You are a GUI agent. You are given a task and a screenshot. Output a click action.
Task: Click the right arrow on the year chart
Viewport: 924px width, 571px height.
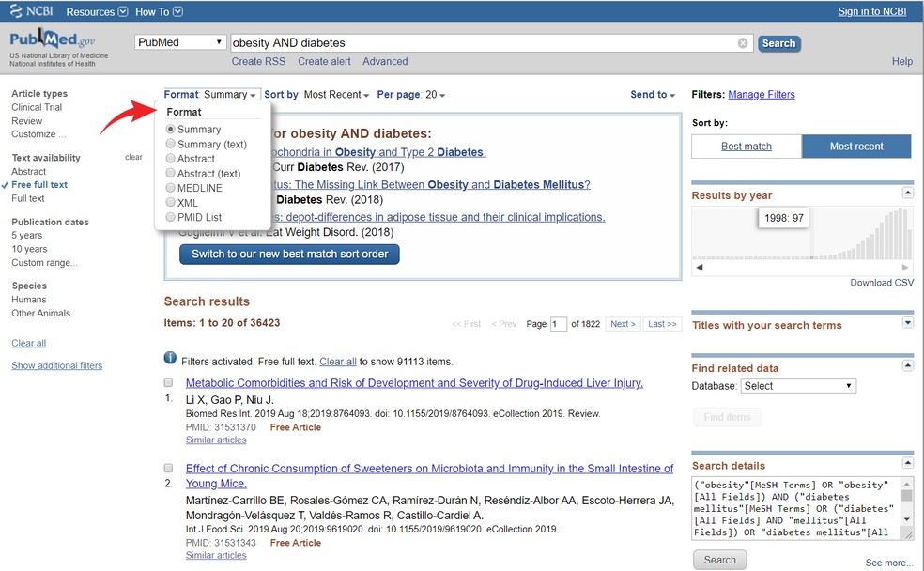pos(905,267)
